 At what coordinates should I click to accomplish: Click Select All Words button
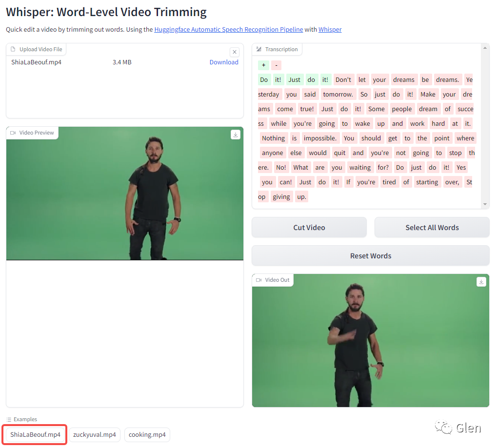[x=432, y=228]
